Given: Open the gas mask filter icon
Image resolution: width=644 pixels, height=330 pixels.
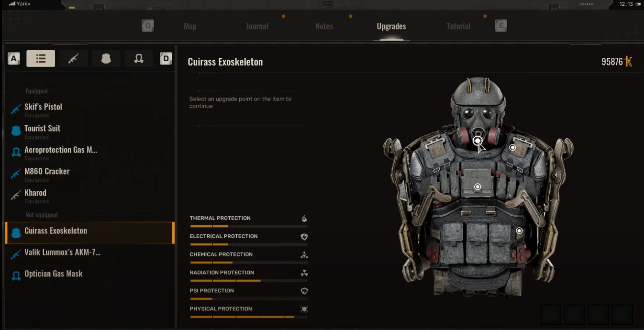Looking at the screenshot, I should click(x=138, y=58).
